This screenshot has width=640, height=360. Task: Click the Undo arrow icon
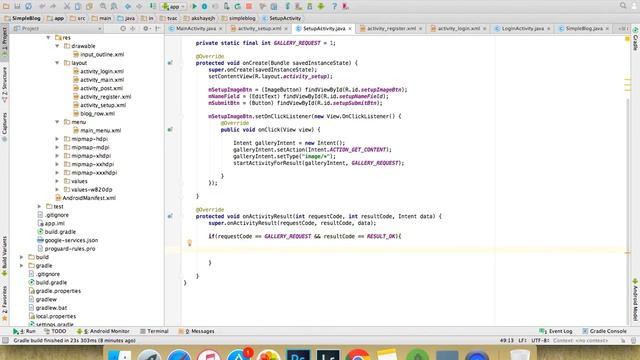click(42, 6)
